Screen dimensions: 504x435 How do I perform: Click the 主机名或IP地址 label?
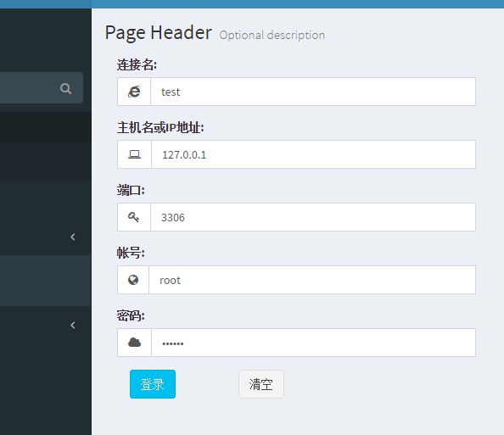[x=160, y=127]
